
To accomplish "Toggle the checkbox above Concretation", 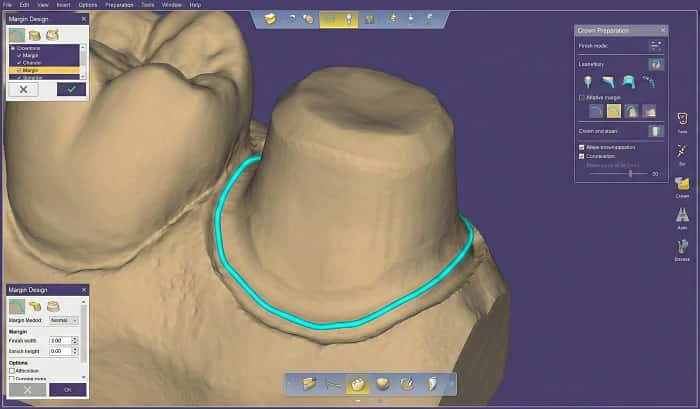I will pyautogui.click(x=582, y=147).
